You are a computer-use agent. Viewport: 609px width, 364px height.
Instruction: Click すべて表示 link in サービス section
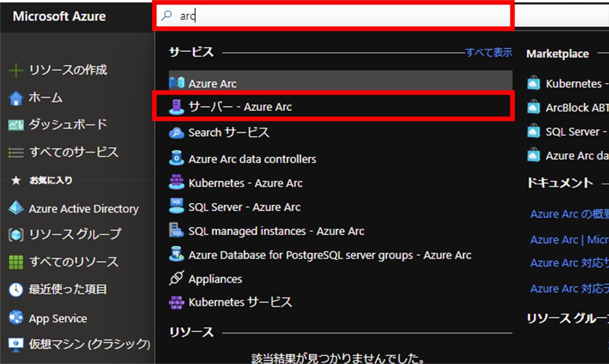click(489, 52)
